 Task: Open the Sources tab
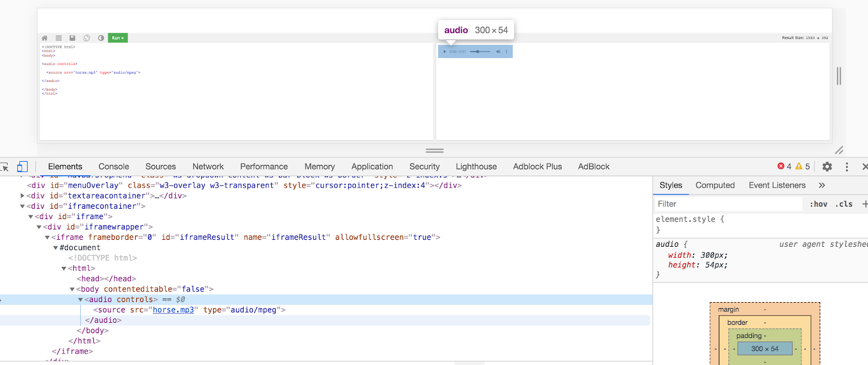[161, 167]
